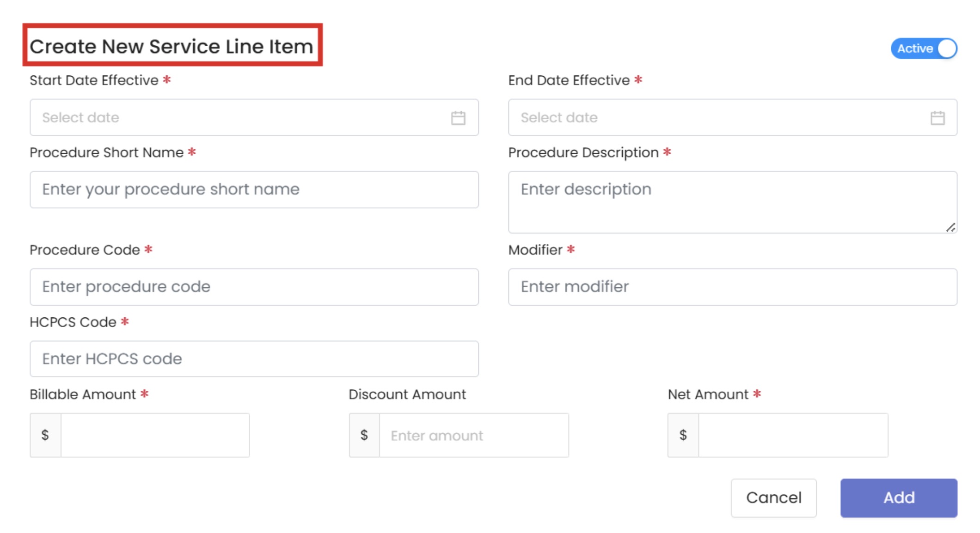The height and width of the screenshot is (533, 980).
Task: Focus the Billable Amount input box
Action: tap(155, 435)
